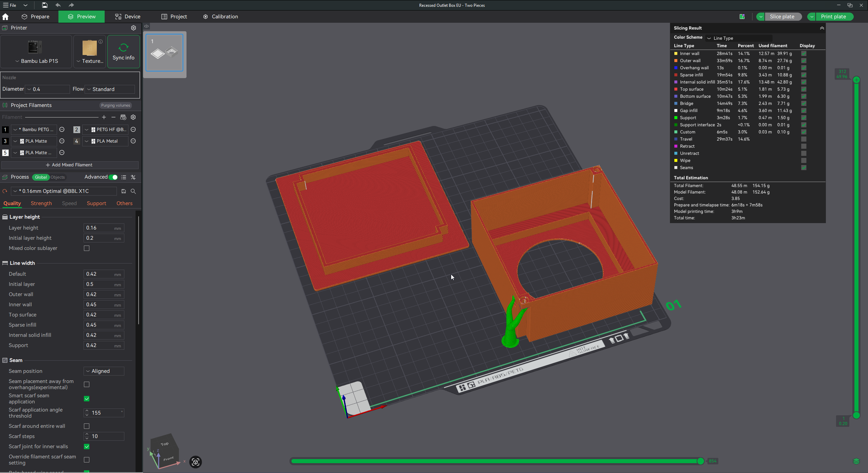Open the Flow Standard dropdown
The width and height of the screenshot is (868, 473).
[110, 89]
